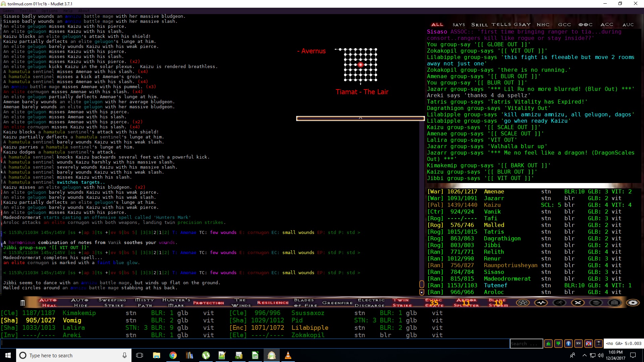Click the green down arrow button

point(558,344)
